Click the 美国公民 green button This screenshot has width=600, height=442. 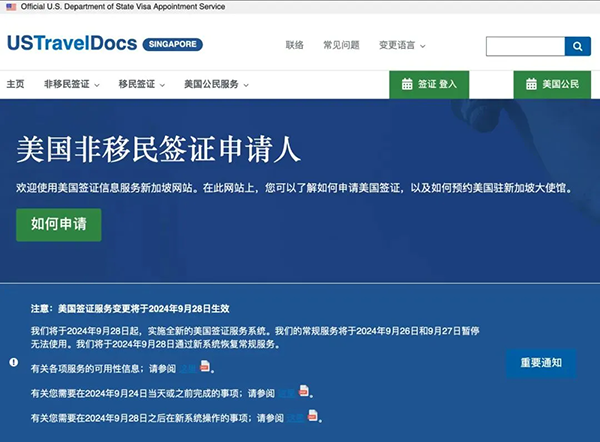point(552,85)
